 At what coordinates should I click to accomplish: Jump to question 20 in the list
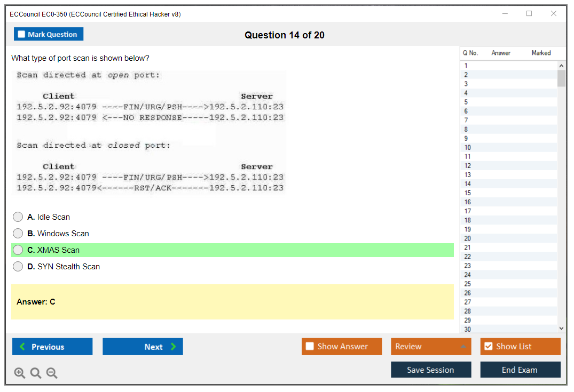pos(468,238)
